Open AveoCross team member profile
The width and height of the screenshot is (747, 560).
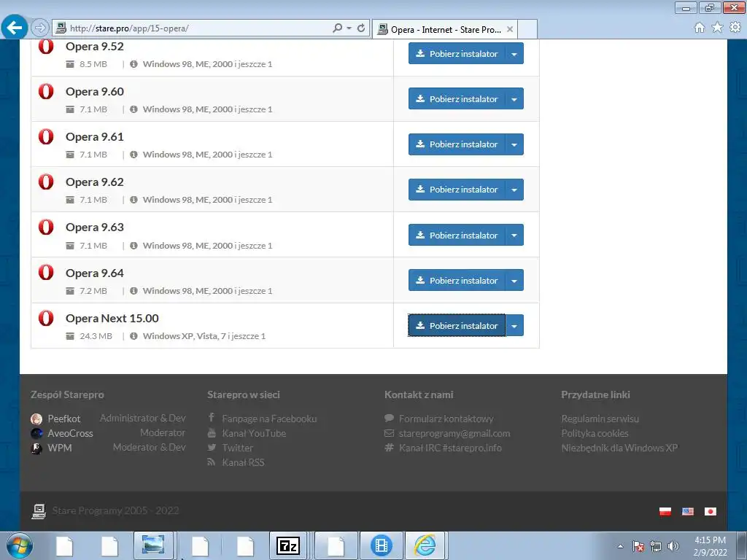(x=70, y=433)
